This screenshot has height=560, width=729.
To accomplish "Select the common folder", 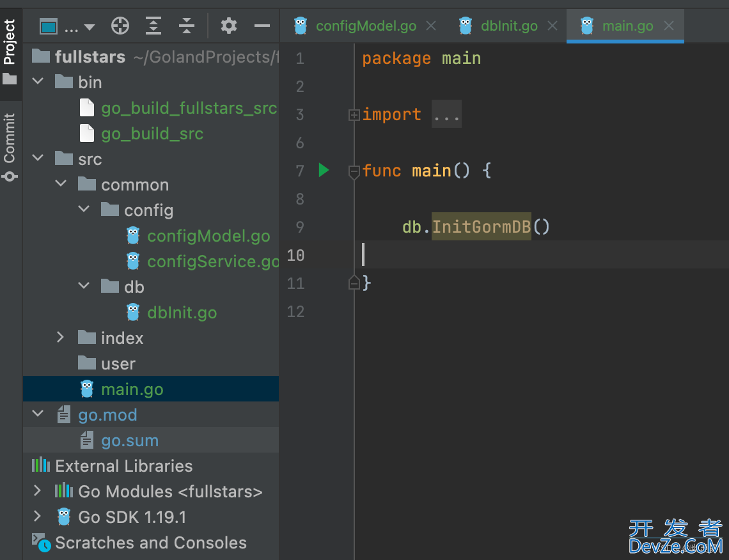I will click(151, 185).
